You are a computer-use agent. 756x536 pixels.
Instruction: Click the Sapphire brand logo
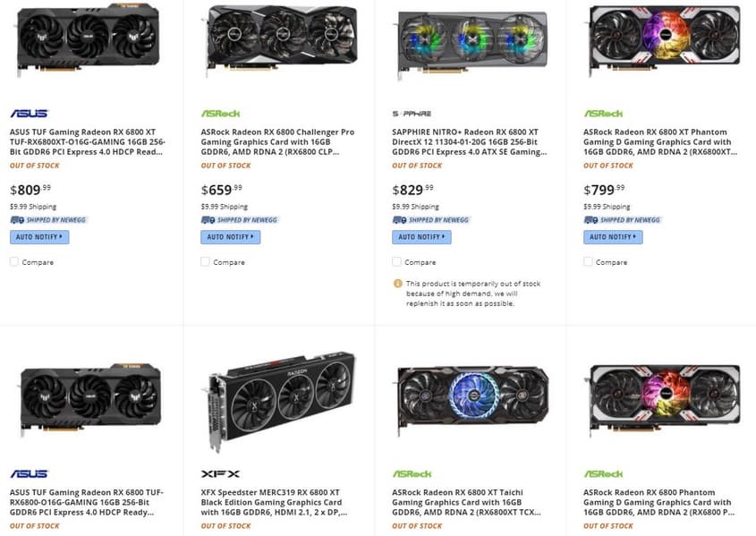pyautogui.click(x=412, y=114)
